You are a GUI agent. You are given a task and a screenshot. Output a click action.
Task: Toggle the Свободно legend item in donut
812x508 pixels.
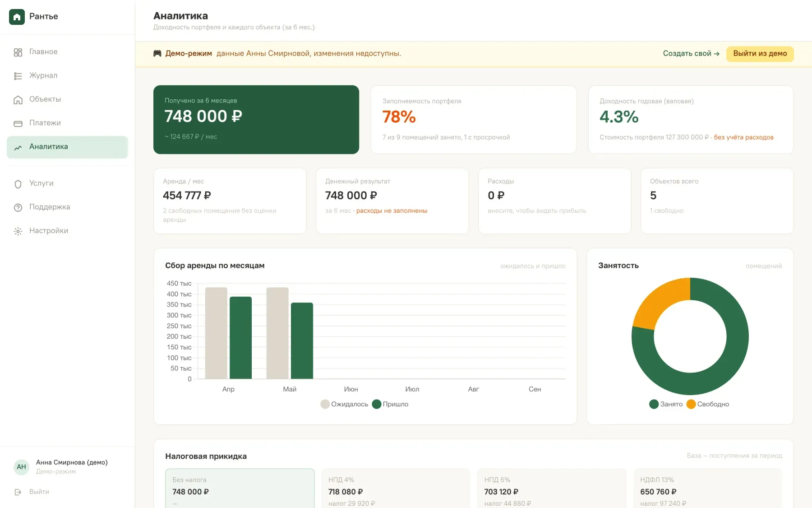(708, 404)
